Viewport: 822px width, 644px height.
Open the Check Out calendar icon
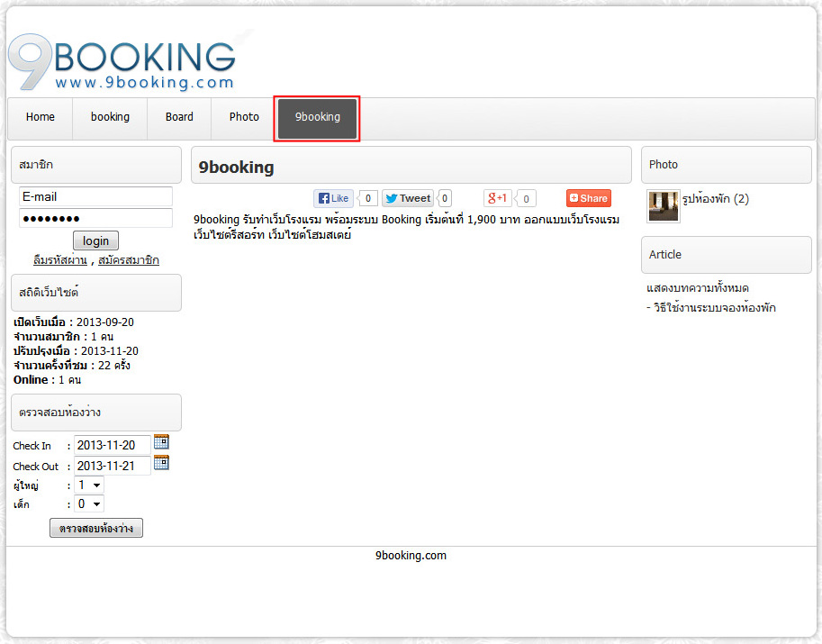point(161,463)
